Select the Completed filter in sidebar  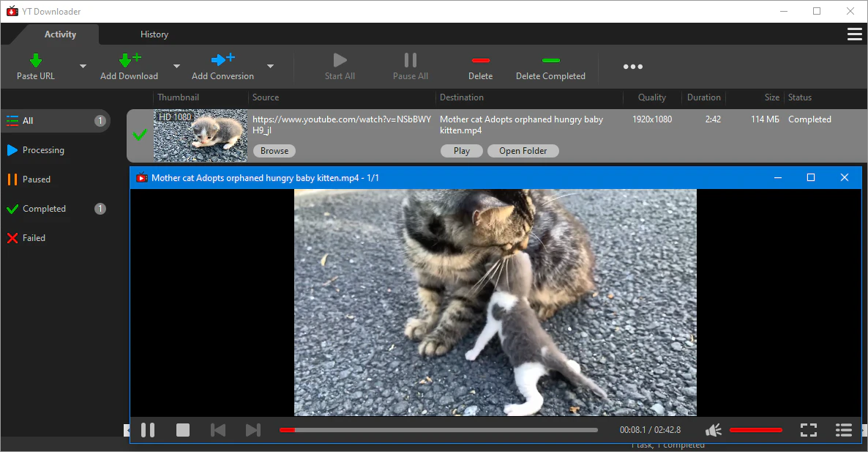click(44, 209)
